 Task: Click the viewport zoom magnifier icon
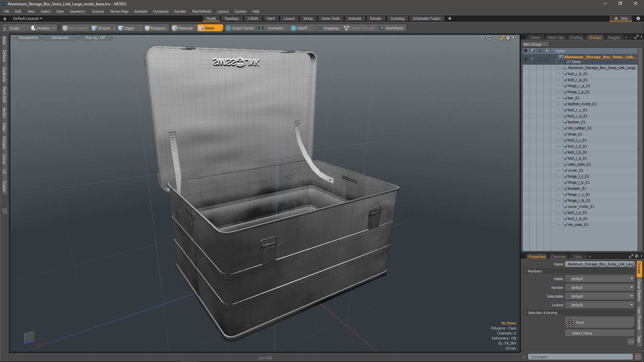coord(496,38)
